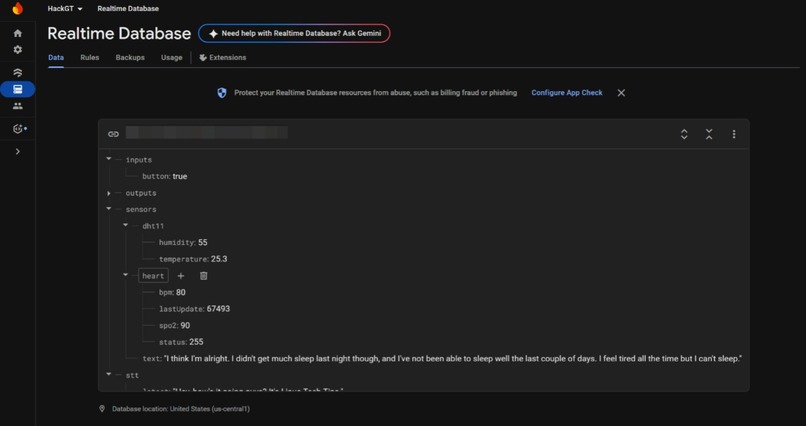Viewport: 806px width, 426px height.
Task: Switch to the Rules tab
Action: (x=89, y=58)
